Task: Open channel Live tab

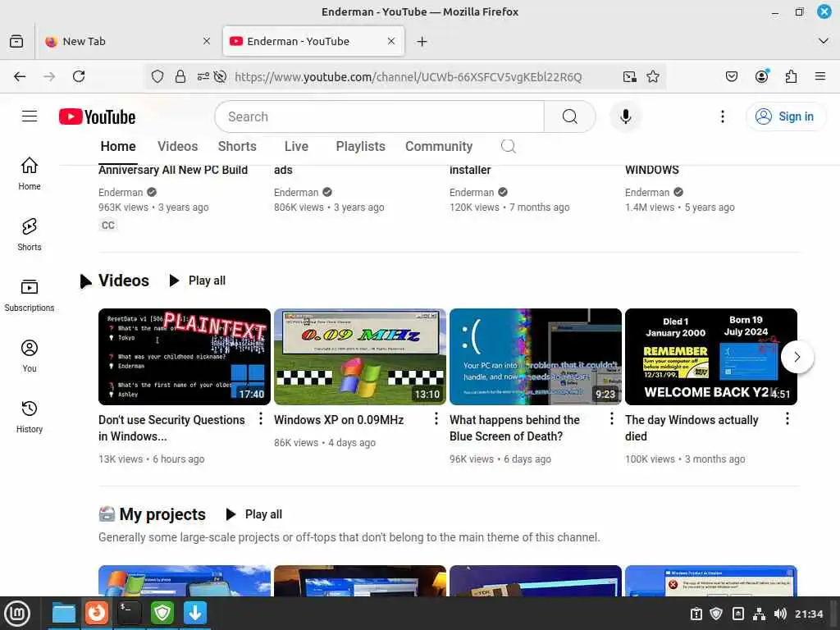Action: coord(296,146)
